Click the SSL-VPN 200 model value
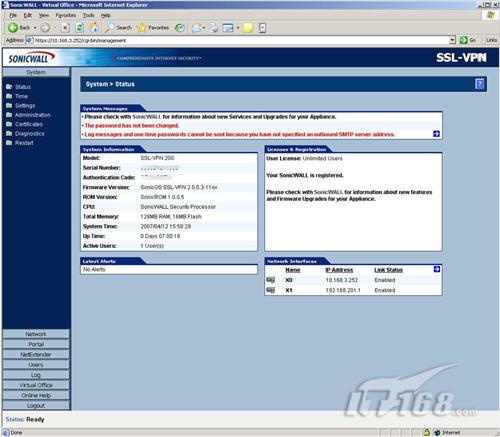The height and width of the screenshot is (437, 500). 157,158
